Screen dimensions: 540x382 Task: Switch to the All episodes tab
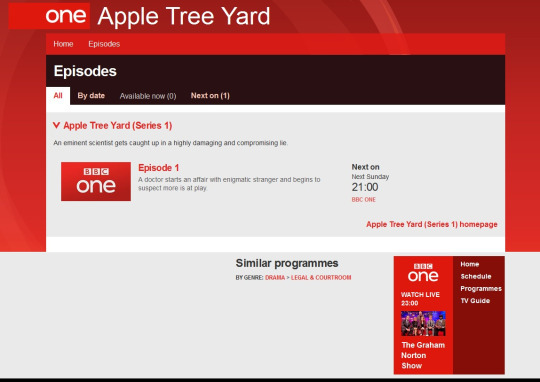point(58,96)
